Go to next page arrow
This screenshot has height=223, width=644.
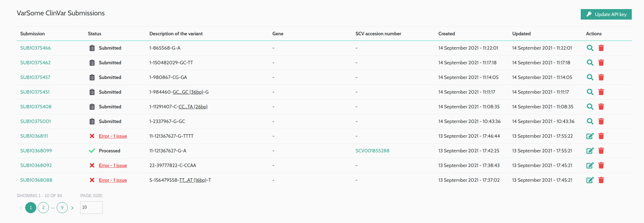(x=72, y=208)
